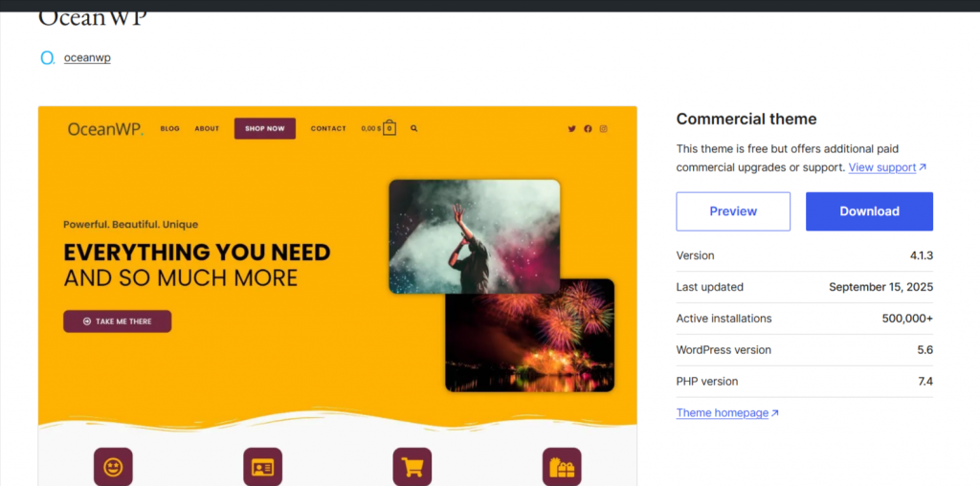
Task: Select the BLOG menu item in the preview
Action: [x=170, y=129]
